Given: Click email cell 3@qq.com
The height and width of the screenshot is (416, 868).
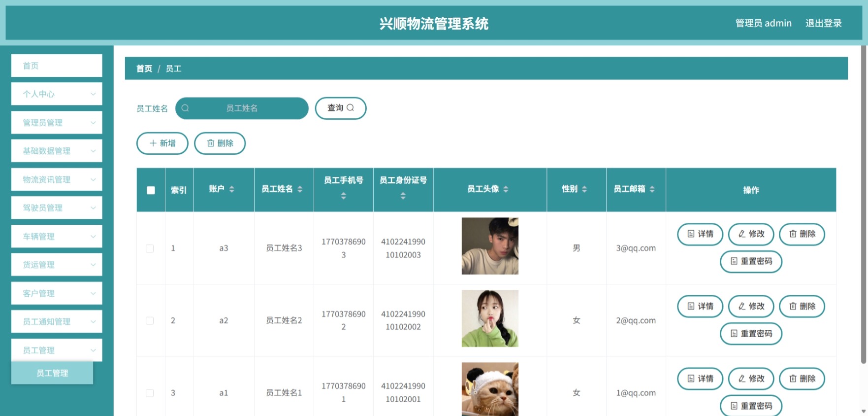Looking at the screenshot, I should pyautogui.click(x=636, y=248).
